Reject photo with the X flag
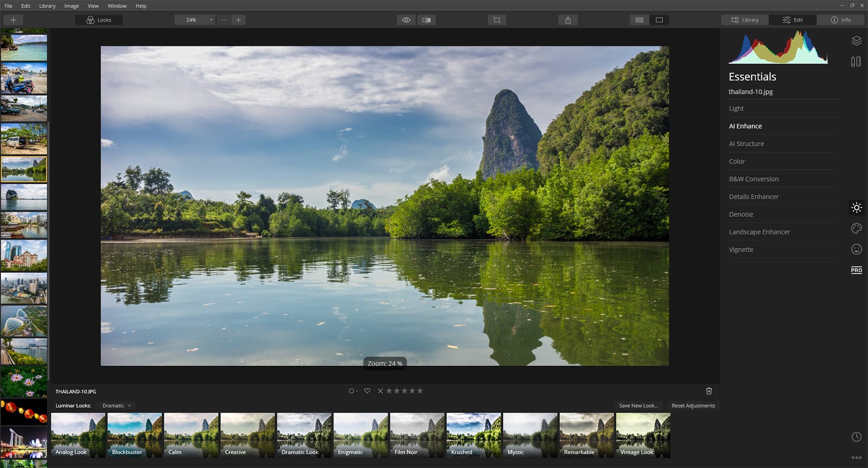Viewport: 868px width, 468px height. (380, 391)
